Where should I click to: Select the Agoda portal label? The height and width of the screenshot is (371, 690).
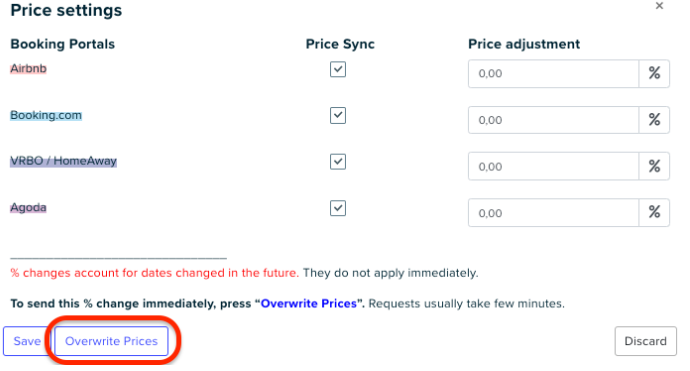pos(29,207)
